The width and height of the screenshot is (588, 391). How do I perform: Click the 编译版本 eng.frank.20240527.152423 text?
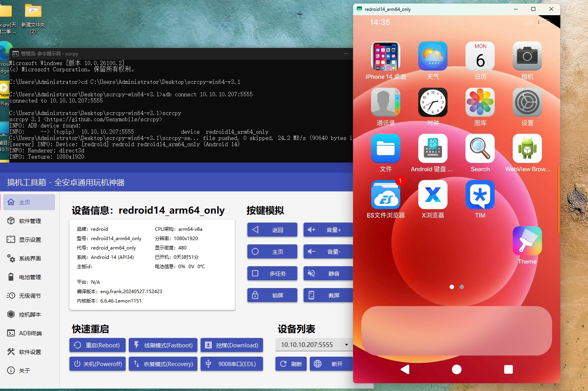coord(119,292)
